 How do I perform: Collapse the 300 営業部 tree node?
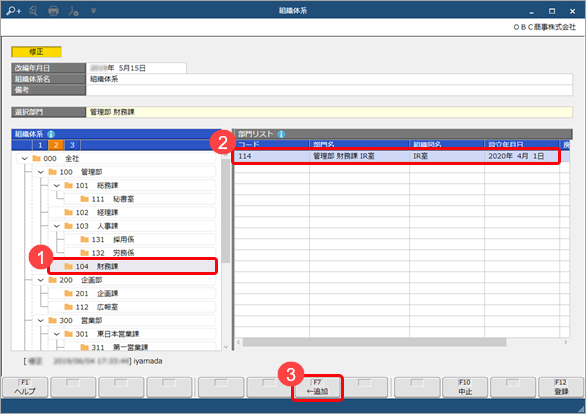point(41,321)
